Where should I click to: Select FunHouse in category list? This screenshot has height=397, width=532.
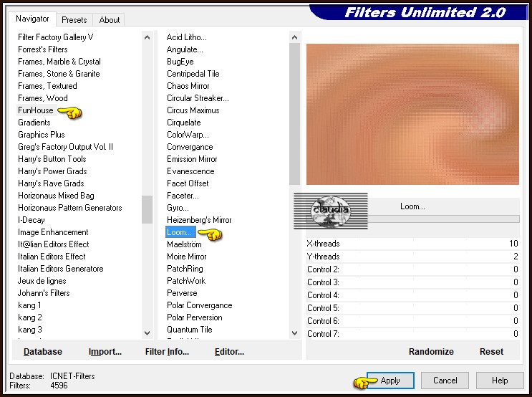[x=36, y=110]
